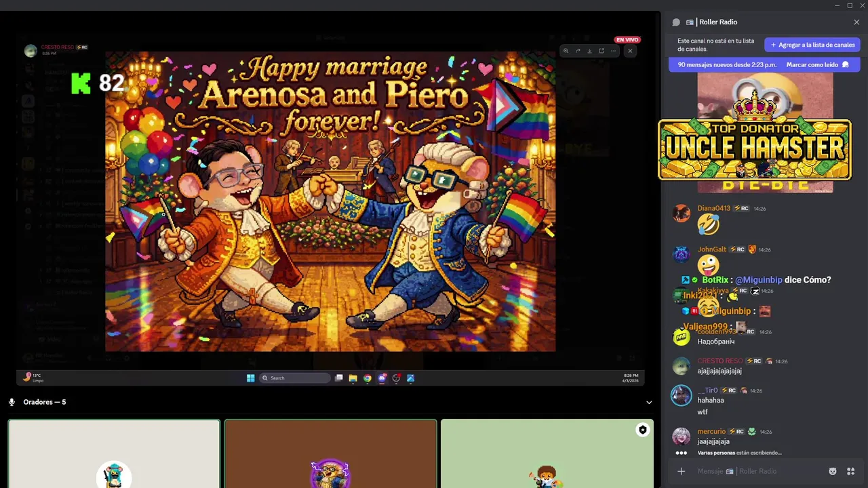Viewport: 868px width, 488px height.
Task: Click mercurio's avatar
Action: pyautogui.click(x=682, y=436)
